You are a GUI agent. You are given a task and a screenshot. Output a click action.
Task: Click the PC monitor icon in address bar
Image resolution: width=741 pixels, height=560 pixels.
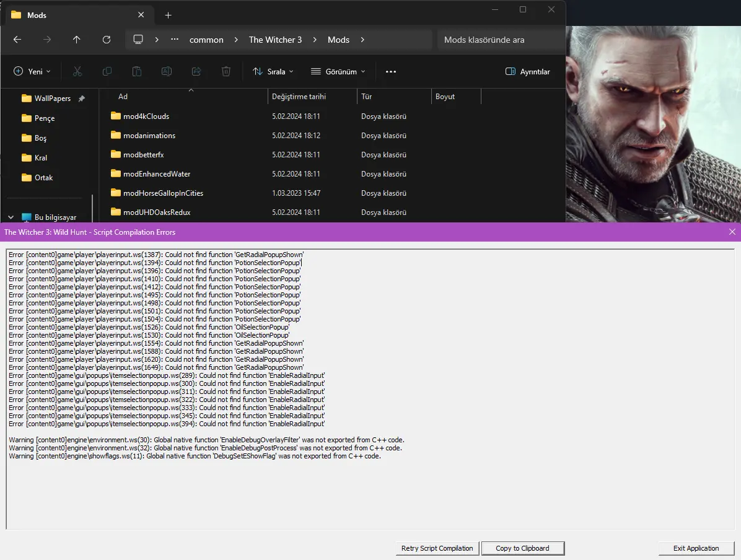138,40
